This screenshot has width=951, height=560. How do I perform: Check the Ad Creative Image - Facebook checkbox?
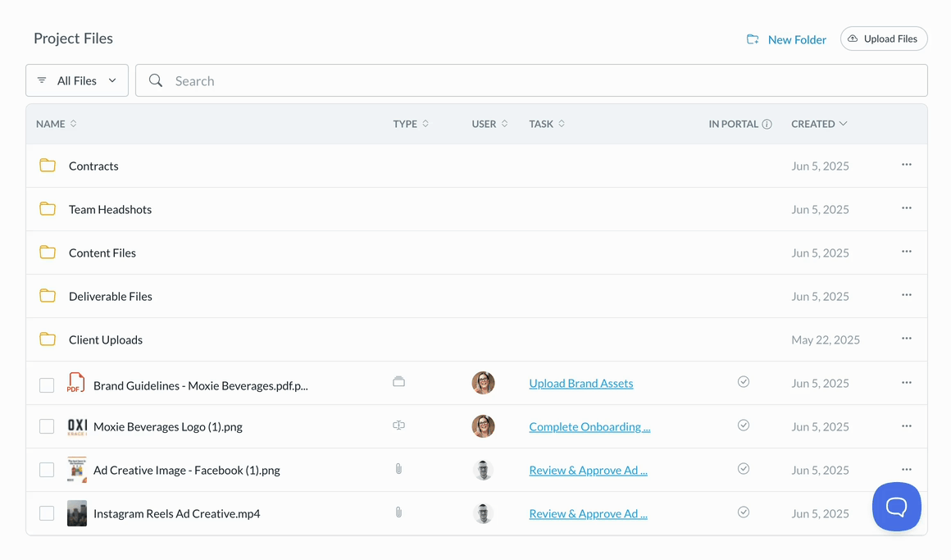tap(47, 470)
